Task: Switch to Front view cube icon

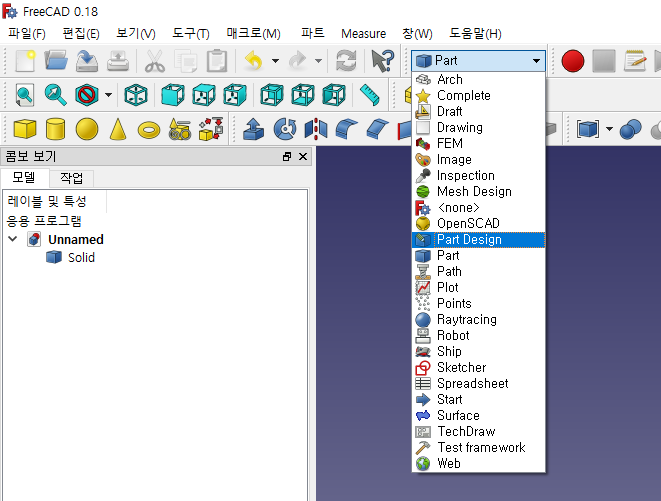Action: click(173, 95)
